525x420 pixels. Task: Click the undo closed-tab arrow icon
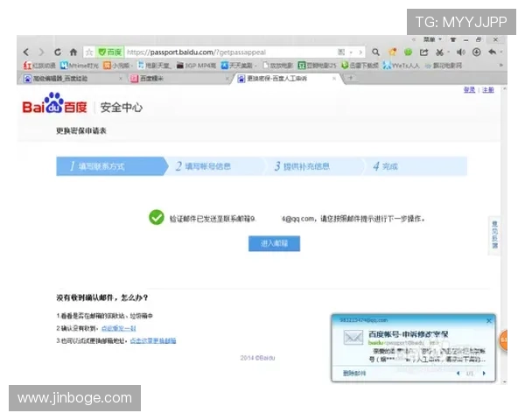pos(492,52)
